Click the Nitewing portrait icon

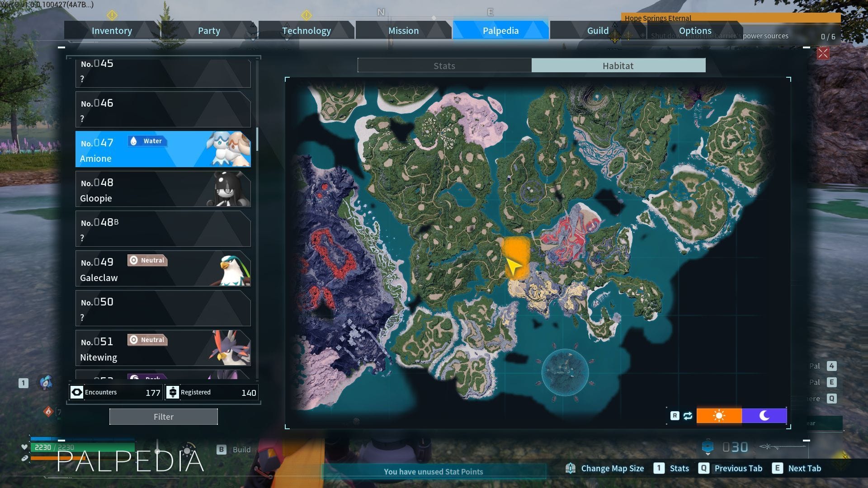click(230, 348)
